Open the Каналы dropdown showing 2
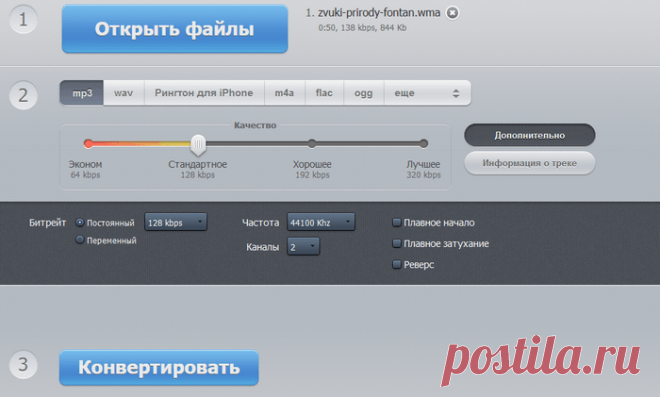660x397 pixels. [x=303, y=247]
